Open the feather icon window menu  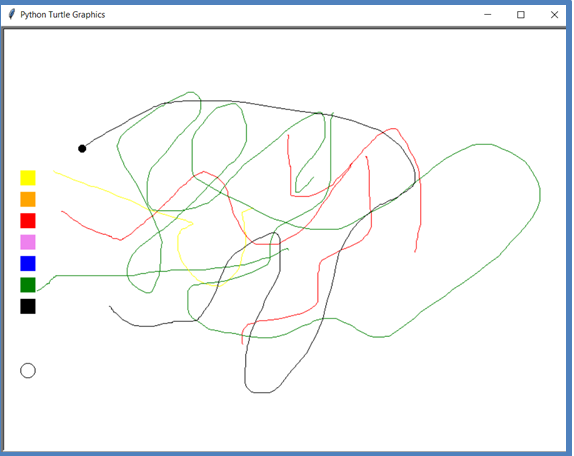tap(12, 14)
